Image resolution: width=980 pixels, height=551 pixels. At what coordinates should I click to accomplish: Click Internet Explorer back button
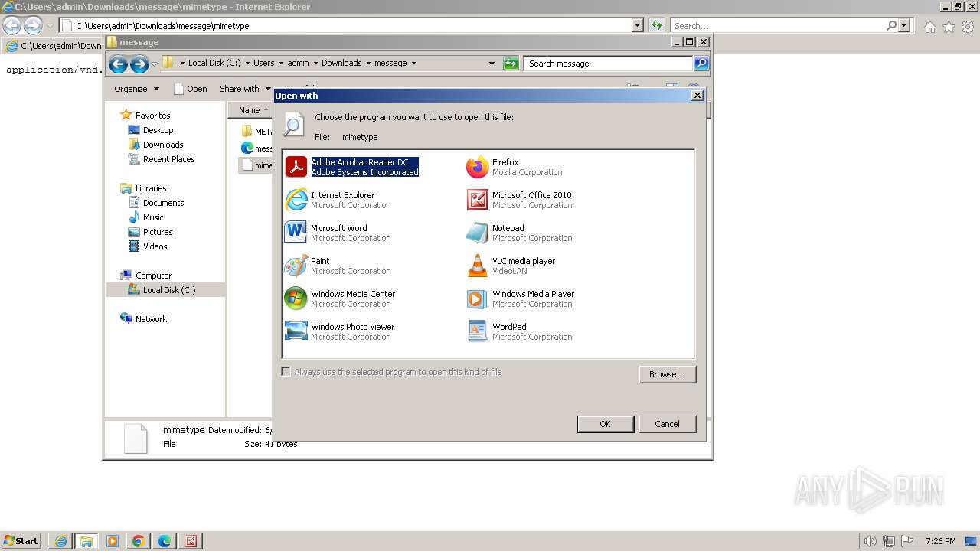click(x=12, y=25)
